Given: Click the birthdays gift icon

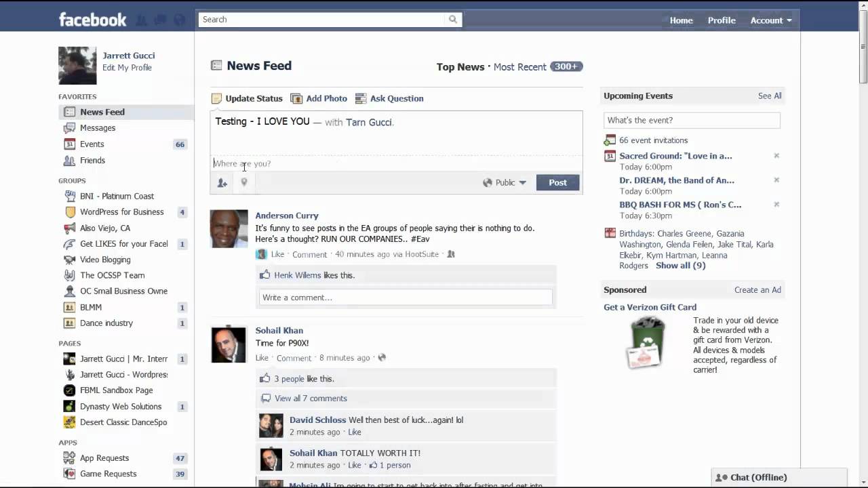Looking at the screenshot, I should [x=610, y=233].
